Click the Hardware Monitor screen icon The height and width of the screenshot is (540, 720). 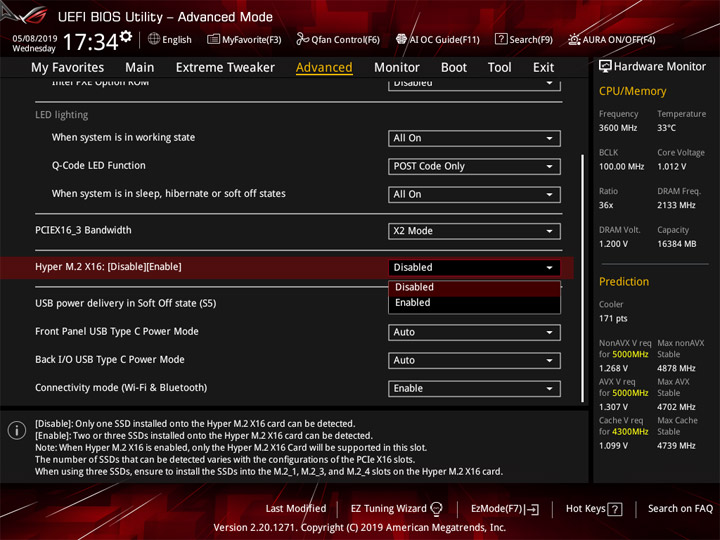[x=605, y=67]
